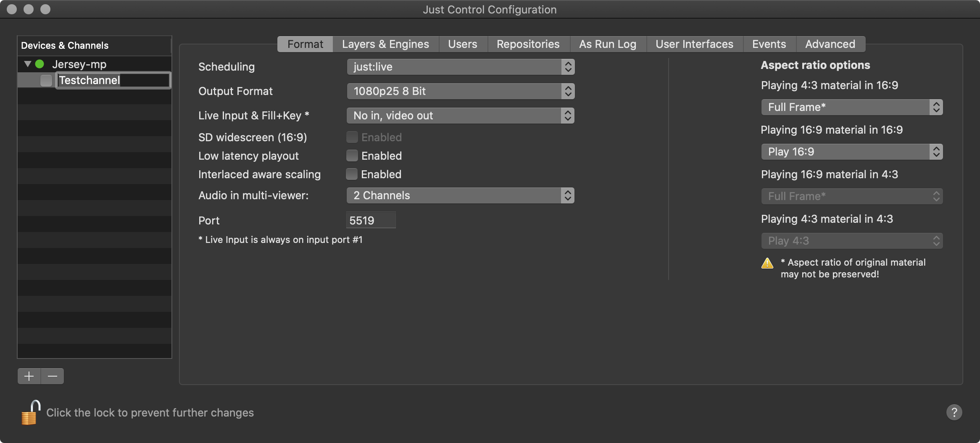This screenshot has height=443, width=980.
Task: Open the Live Input & Fill+Key dropdown
Action: (x=461, y=116)
